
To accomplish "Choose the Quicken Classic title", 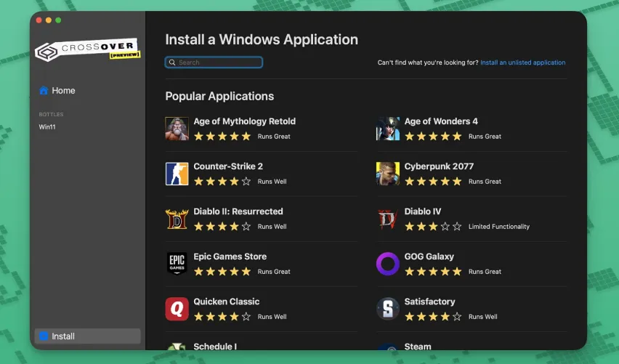I will point(227,302).
